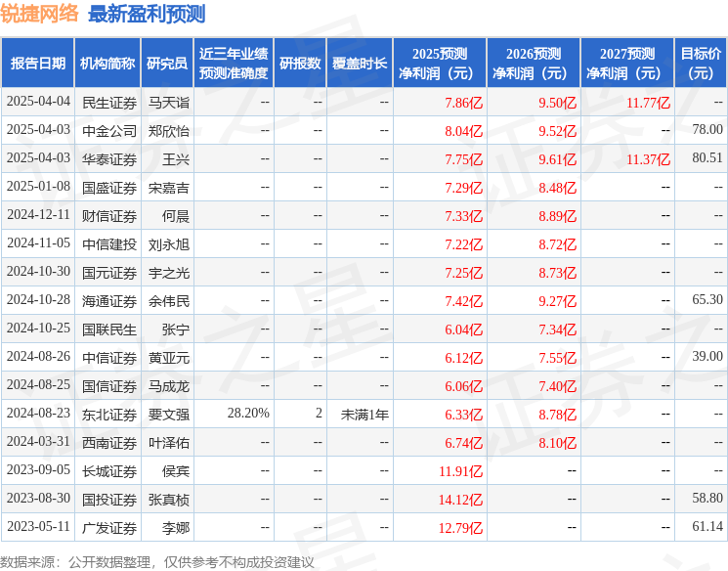The image size is (728, 571).
Task: Select institution 国元证券
Action: (x=109, y=273)
